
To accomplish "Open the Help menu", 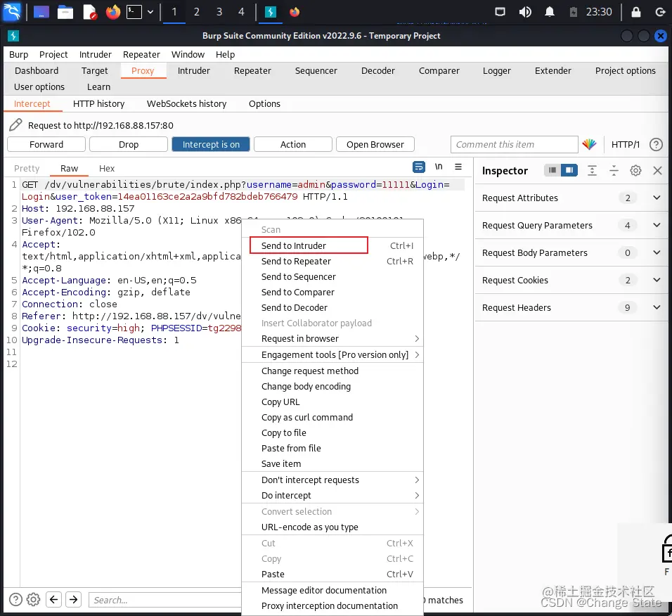I will 225,54.
